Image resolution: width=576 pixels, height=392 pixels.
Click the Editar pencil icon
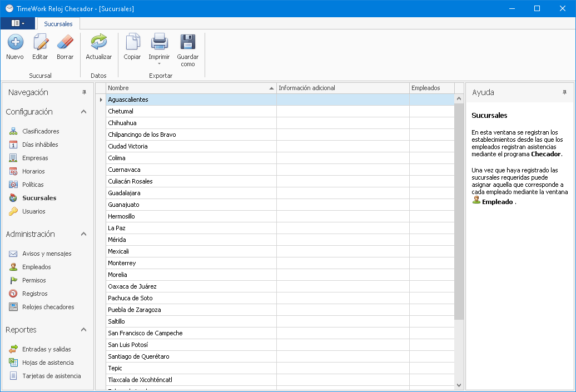[40, 42]
